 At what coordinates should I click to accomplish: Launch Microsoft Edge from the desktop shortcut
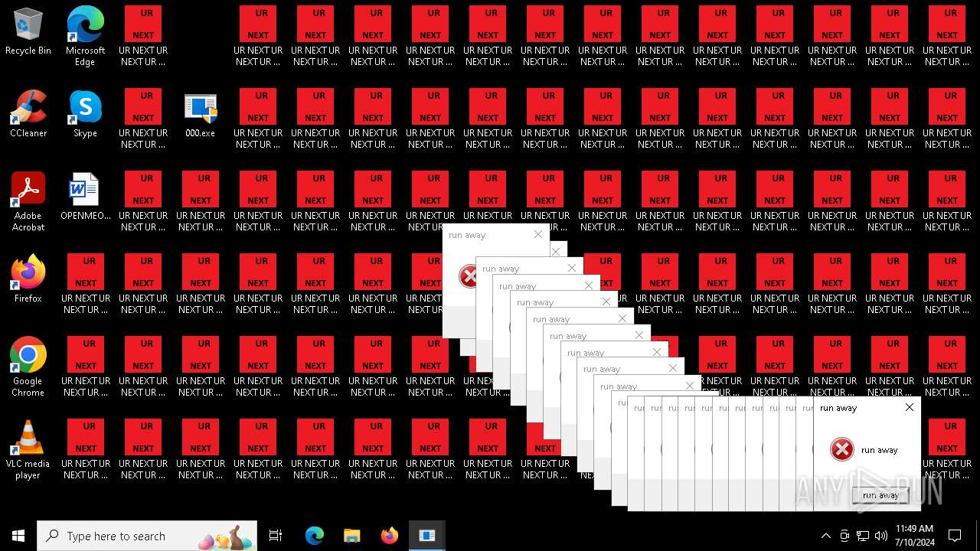tap(85, 36)
